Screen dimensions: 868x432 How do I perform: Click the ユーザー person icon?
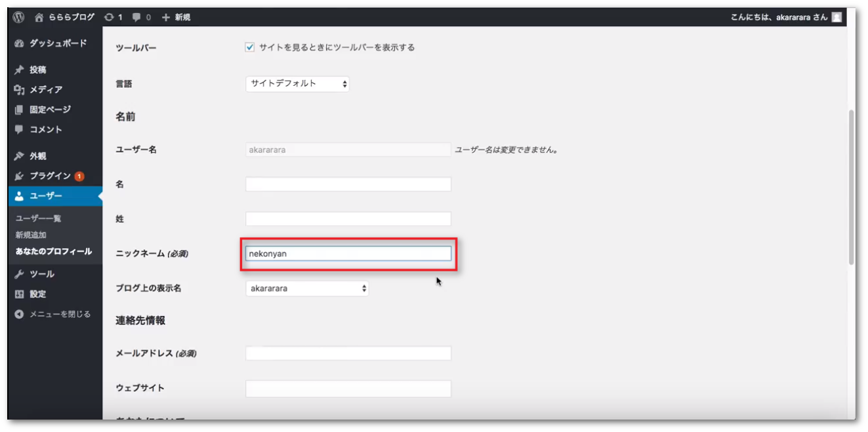click(x=19, y=196)
